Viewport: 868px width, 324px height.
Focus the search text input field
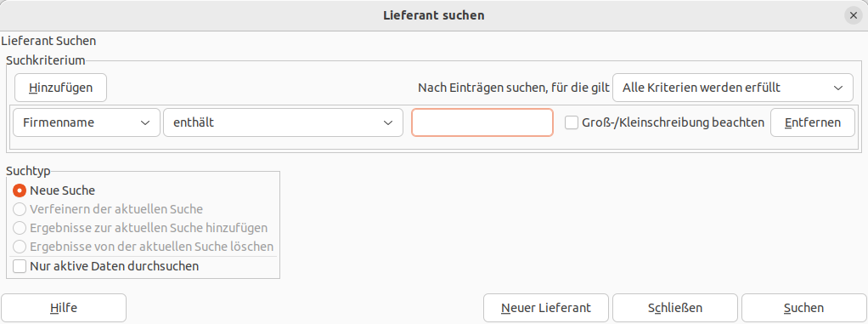coord(482,122)
